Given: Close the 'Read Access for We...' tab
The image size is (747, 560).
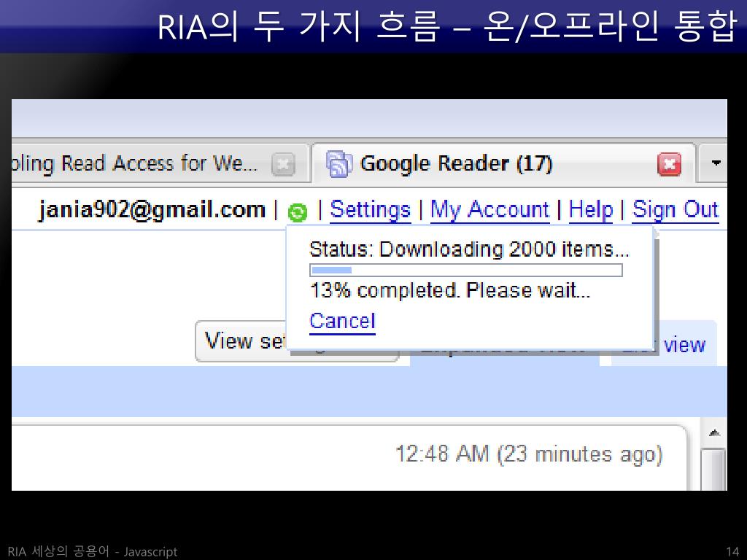Looking at the screenshot, I should pos(284,164).
